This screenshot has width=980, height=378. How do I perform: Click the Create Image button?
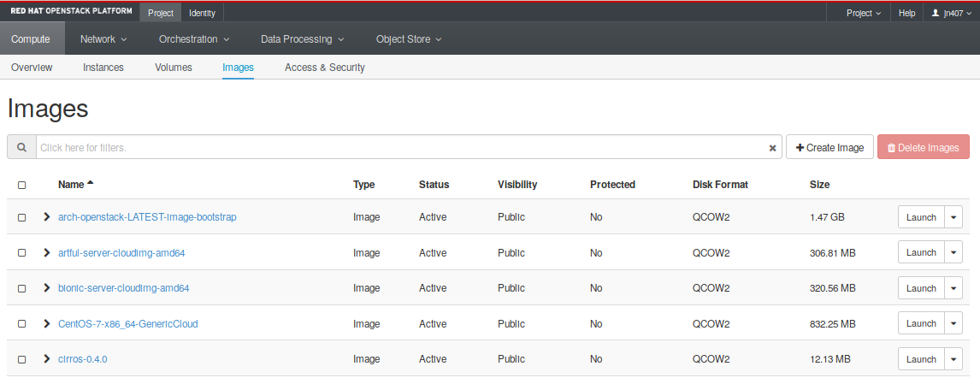click(829, 147)
